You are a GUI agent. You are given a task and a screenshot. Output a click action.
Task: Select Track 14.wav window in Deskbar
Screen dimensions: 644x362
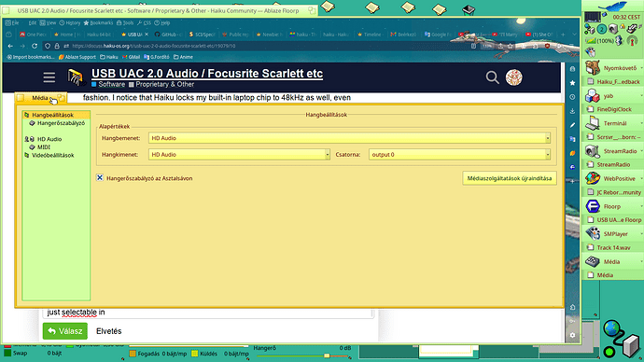tap(613, 247)
